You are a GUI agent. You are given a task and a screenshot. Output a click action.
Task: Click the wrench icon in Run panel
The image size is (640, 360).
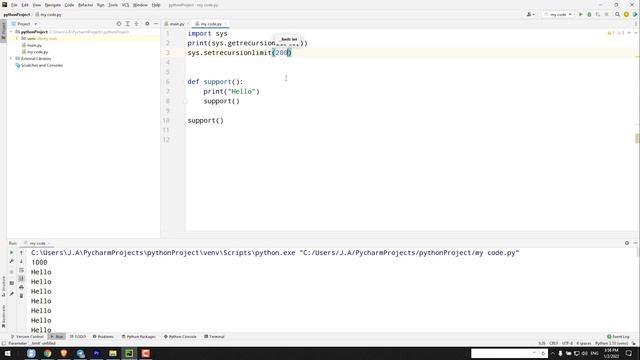coord(11,262)
